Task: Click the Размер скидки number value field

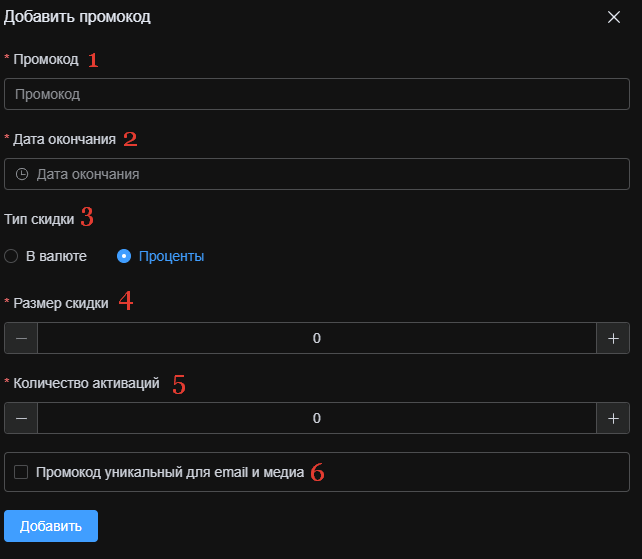Action: 316,338
